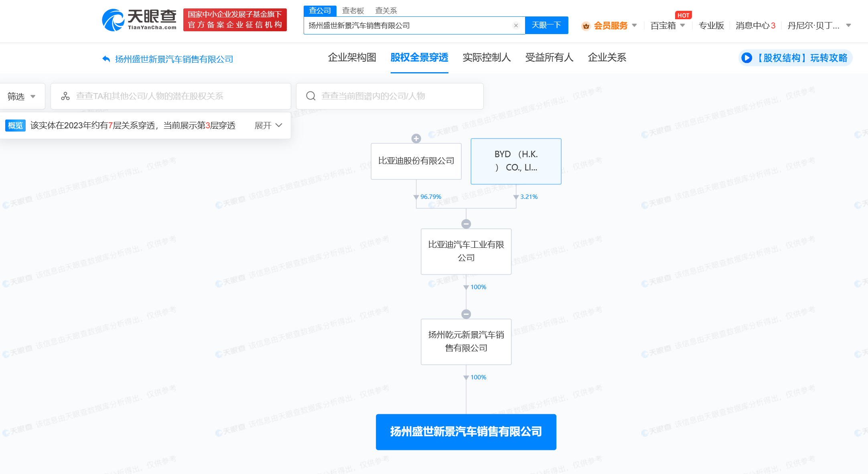Click the 扬州盛世新景汽车销售有限公司 blue root node

click(466, 432)
